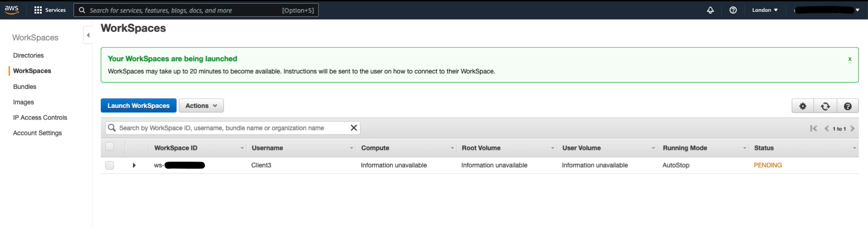The height and width of the screenshot is (227, 868).
Task: Go to Directories in sidebar
Action: [x=29, y=55]
